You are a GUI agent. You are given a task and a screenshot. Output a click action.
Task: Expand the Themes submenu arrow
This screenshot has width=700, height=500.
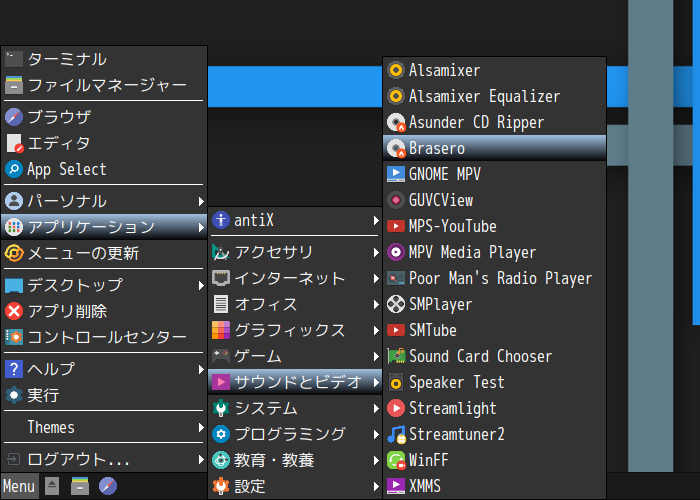point(201,427)
